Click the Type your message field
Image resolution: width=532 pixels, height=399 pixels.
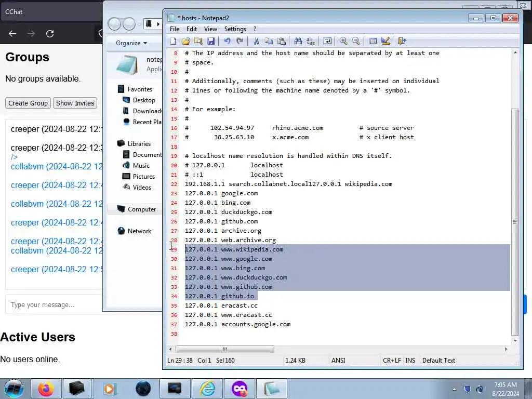(x=54, y=304)
